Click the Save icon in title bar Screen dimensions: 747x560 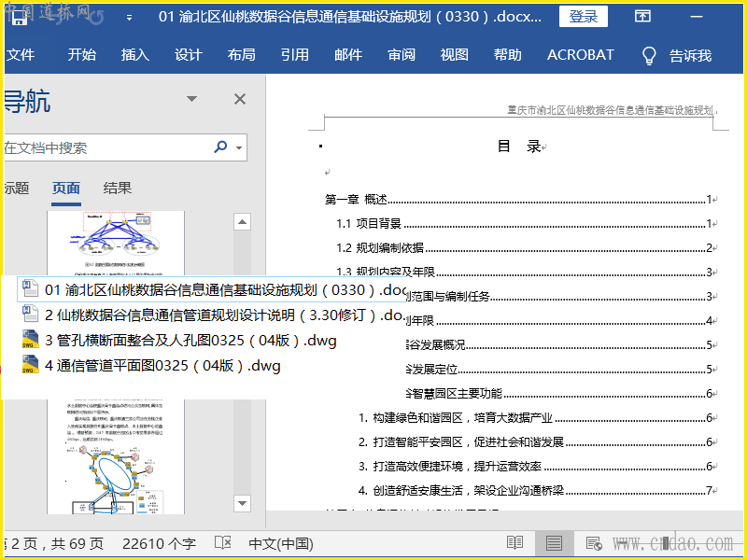pos(19,17)
